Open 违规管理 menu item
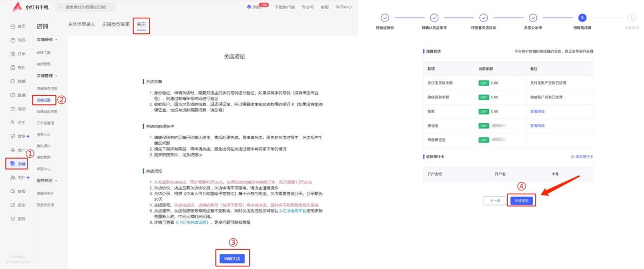Viewport: 644px width, 269px height. [x=44, y=158]
